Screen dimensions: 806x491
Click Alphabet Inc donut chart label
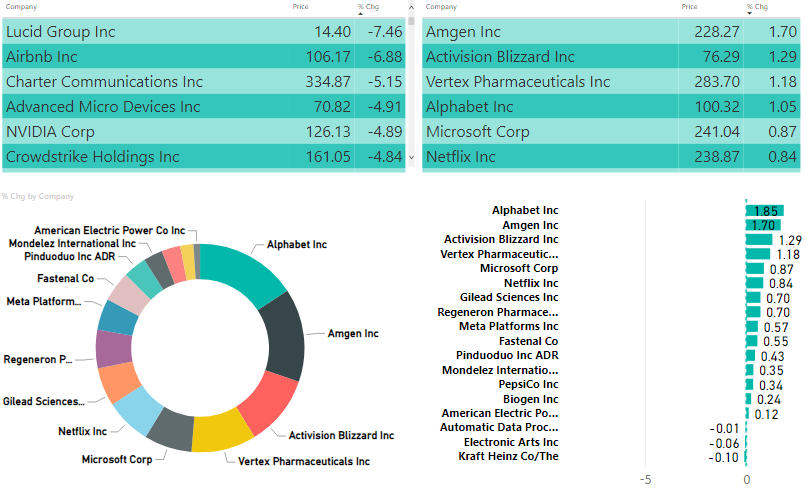pyautogui.click(x=297, y=245)
